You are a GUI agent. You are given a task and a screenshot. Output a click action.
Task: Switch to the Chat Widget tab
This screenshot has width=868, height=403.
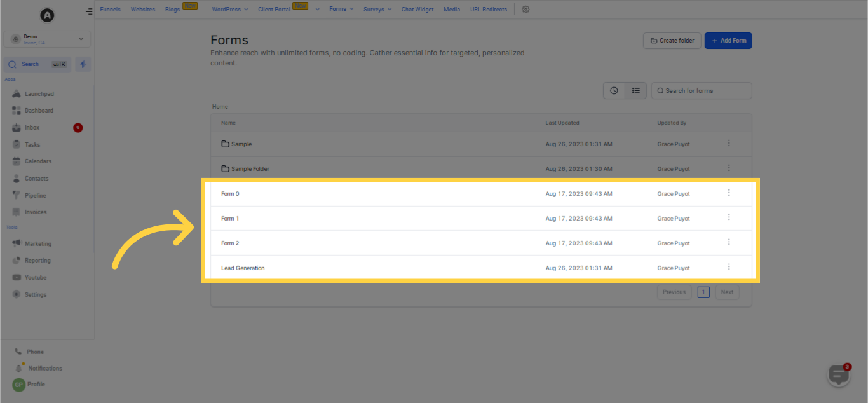[417, 10]
